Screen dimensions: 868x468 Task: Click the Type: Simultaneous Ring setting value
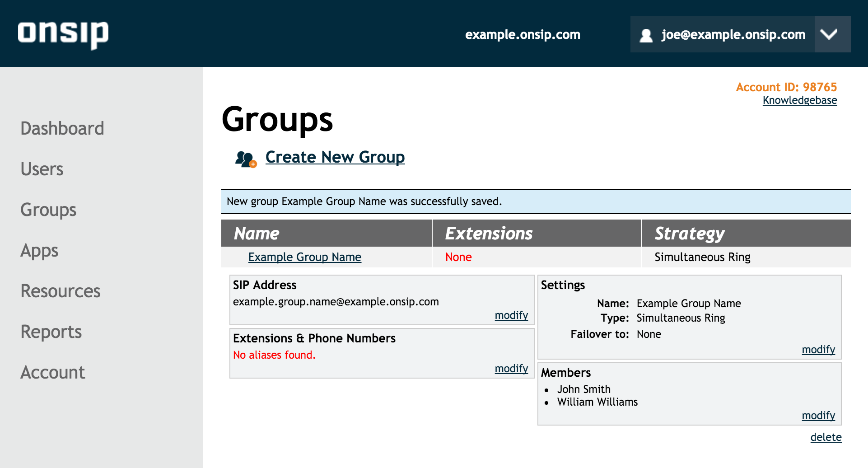click(681, 318)
